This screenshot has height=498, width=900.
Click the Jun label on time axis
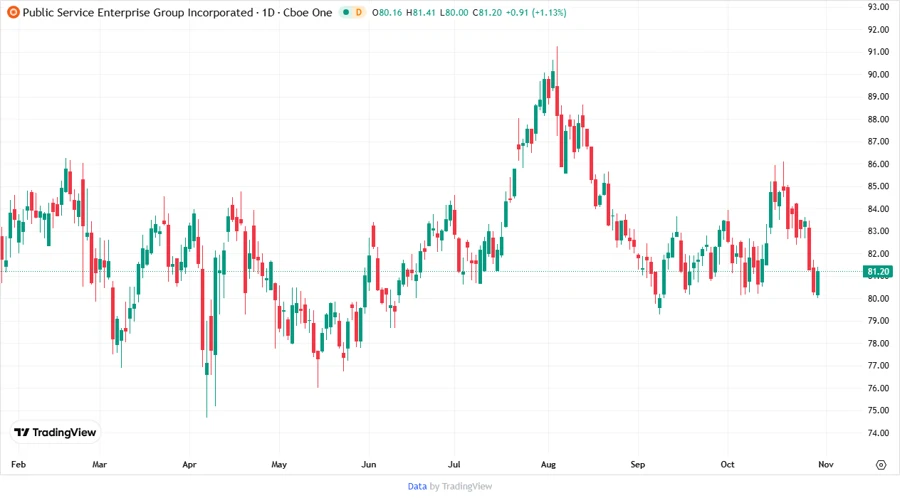pos(368,464)
